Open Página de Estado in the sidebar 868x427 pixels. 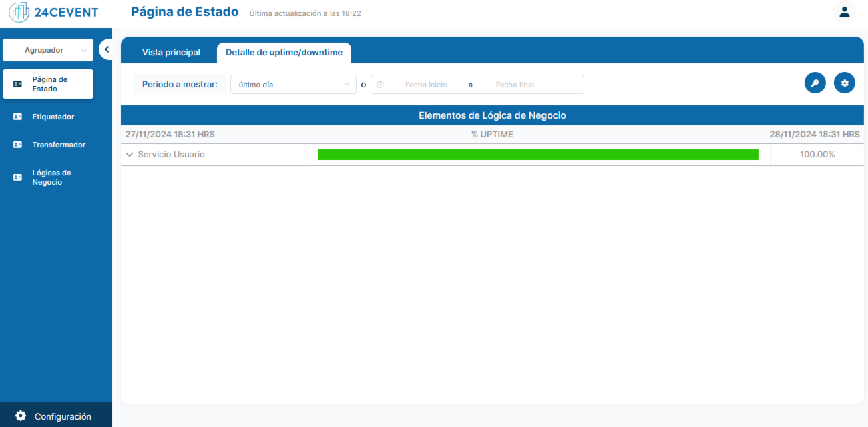click(x=48, y=84)
